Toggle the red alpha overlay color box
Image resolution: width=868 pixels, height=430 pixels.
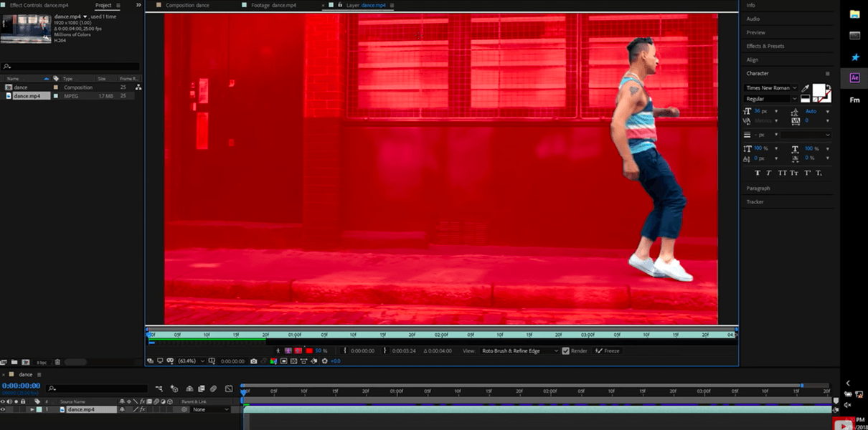click(309, 350)
